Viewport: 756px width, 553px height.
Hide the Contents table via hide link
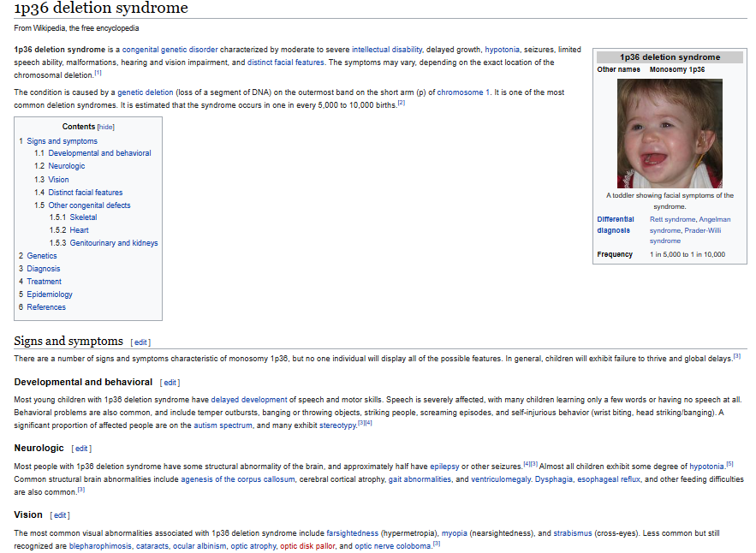click(x=105, y=128)
